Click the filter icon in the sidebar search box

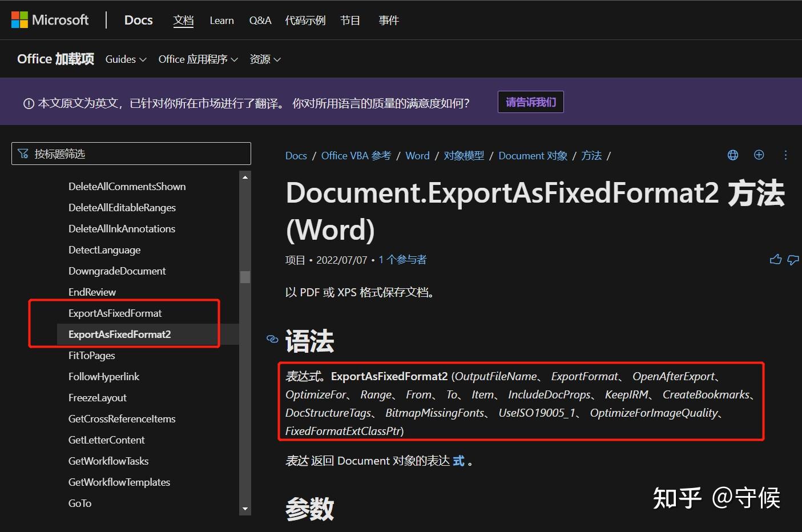(23, 153)
